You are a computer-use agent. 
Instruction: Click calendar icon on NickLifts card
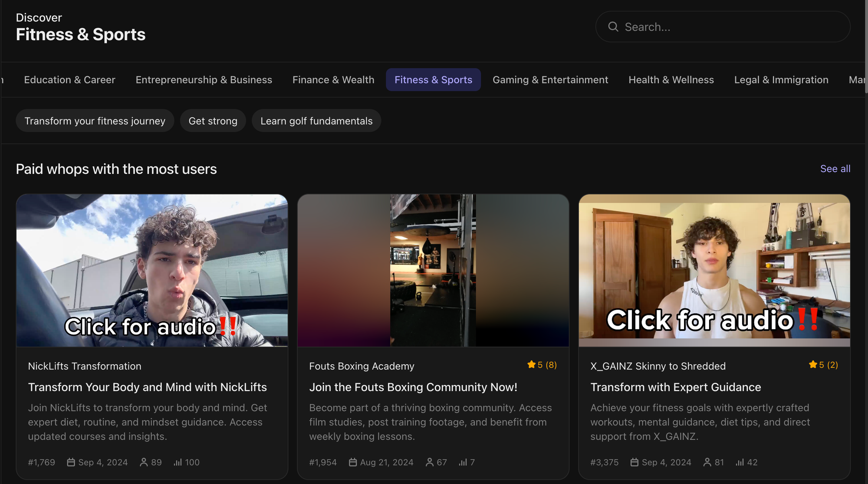click(71, 462)
